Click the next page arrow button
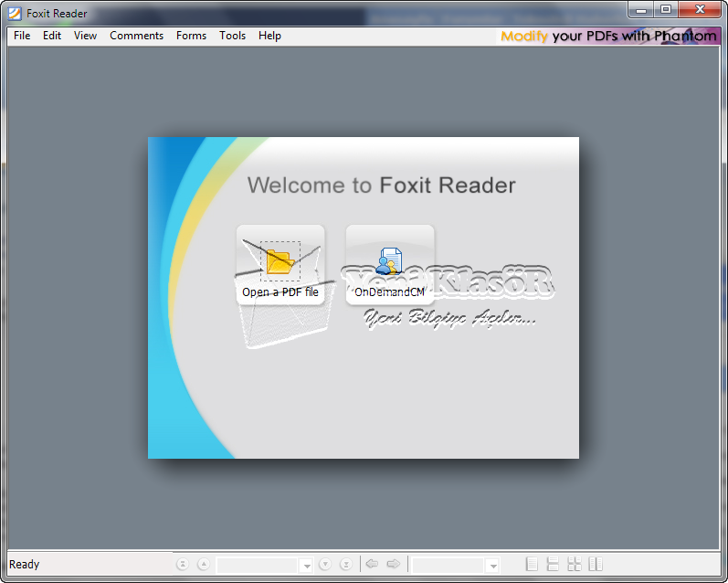 point(325,565)
